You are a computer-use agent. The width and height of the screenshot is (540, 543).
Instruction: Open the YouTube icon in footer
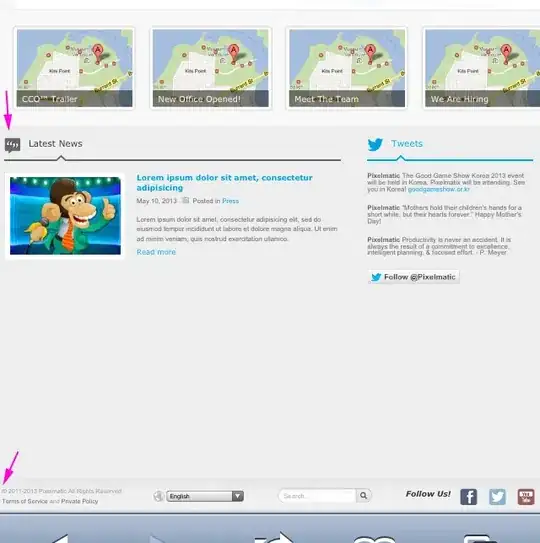[526, 497]
